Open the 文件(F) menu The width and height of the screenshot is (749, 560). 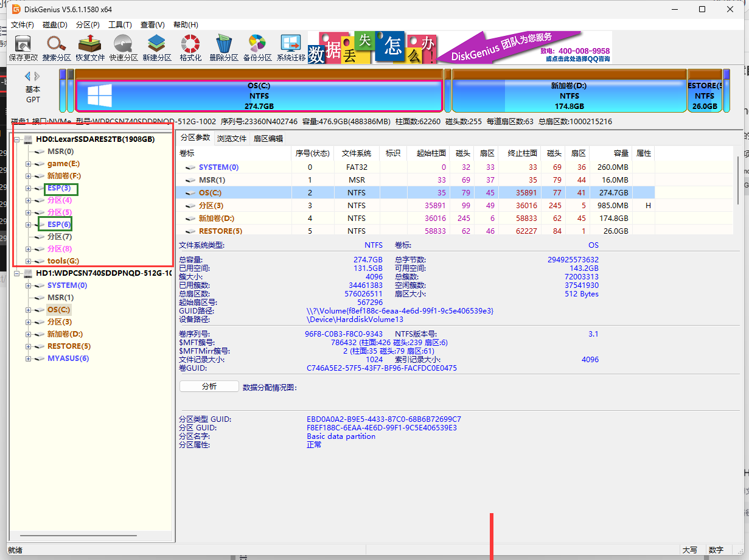coord(23,25)
